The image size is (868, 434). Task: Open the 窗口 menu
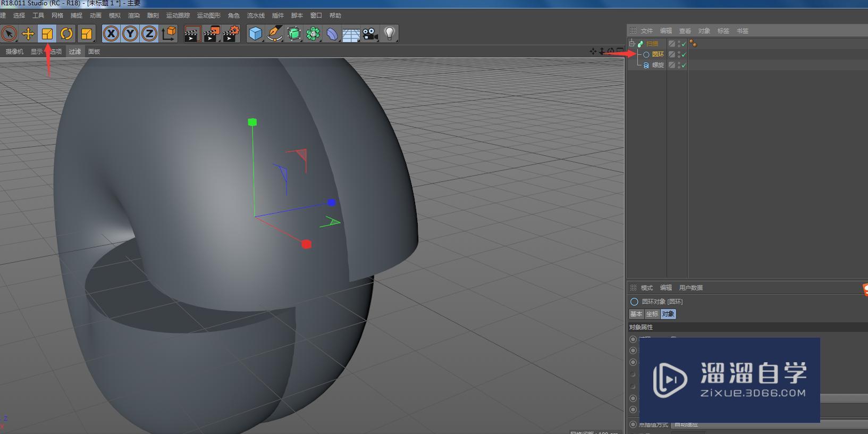(316, 15)
